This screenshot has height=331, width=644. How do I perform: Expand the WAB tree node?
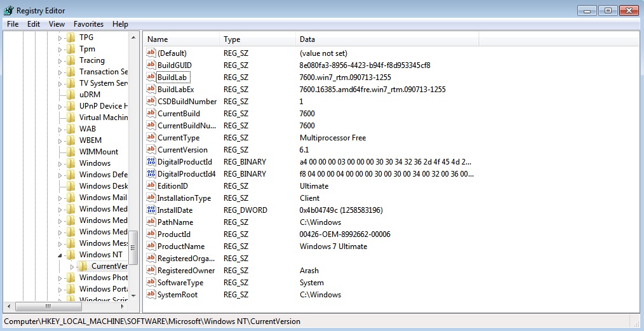(60, 130)
